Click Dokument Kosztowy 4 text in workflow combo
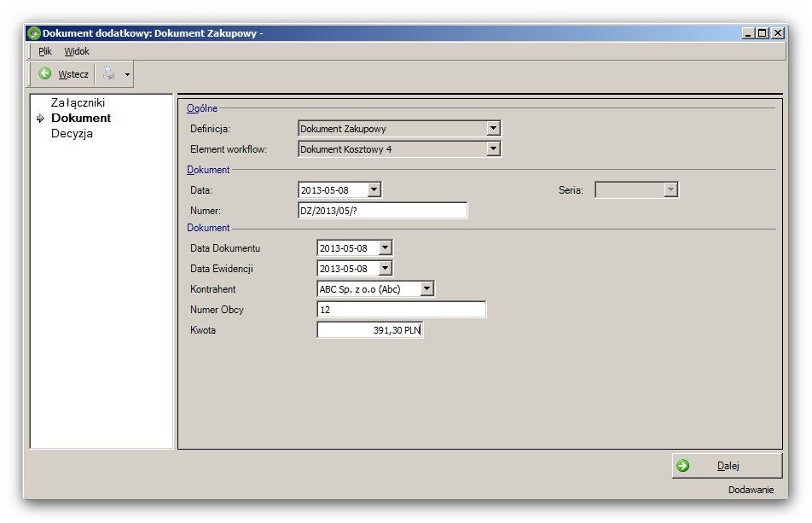The height and width of the screenshot is (523, 812). click(346, 149)
